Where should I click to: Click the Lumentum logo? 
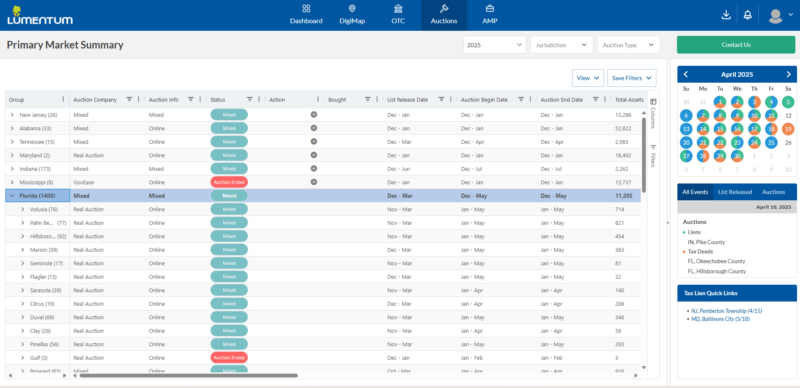coord(40,15)
